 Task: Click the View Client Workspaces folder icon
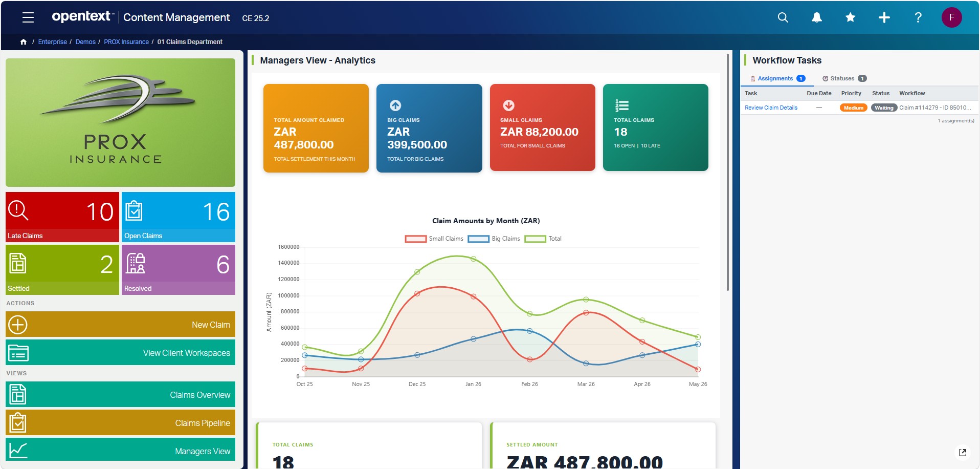coord(18,353)
